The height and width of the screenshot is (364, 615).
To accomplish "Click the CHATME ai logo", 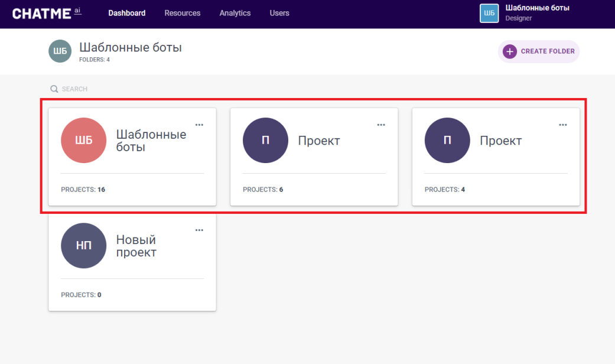I will [x=47, y=14].
